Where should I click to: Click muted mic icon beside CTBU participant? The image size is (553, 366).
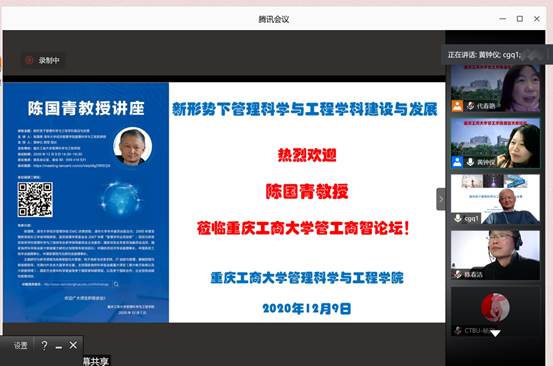click(x=458, y=330)
